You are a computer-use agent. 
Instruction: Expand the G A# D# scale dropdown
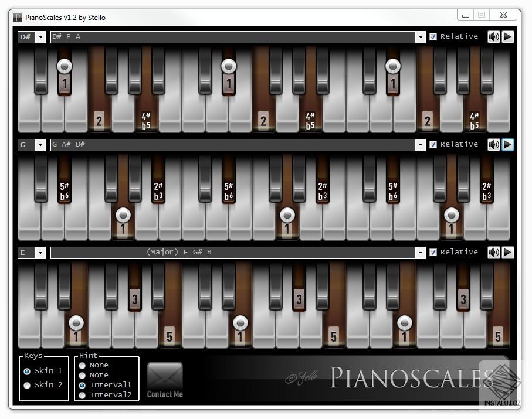[x=421, y=145]
